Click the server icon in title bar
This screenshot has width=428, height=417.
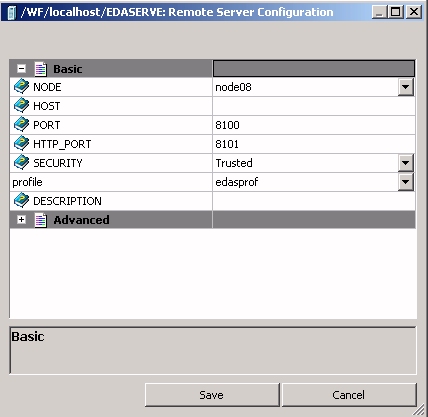click(x=11, y=13)
